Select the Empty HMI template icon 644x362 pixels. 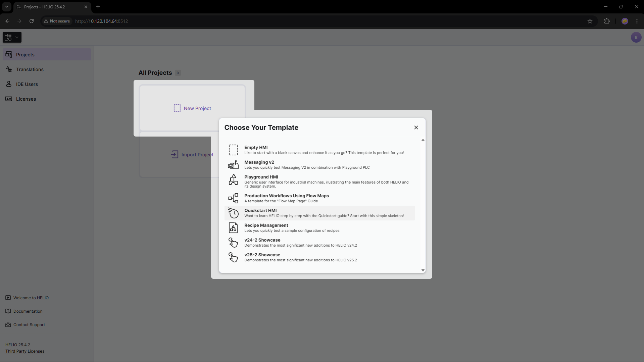click(x=233, y=150)
